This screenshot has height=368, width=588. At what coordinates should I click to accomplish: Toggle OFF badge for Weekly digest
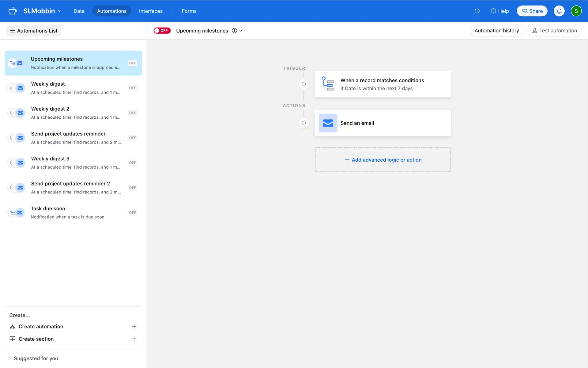(132, 88)
